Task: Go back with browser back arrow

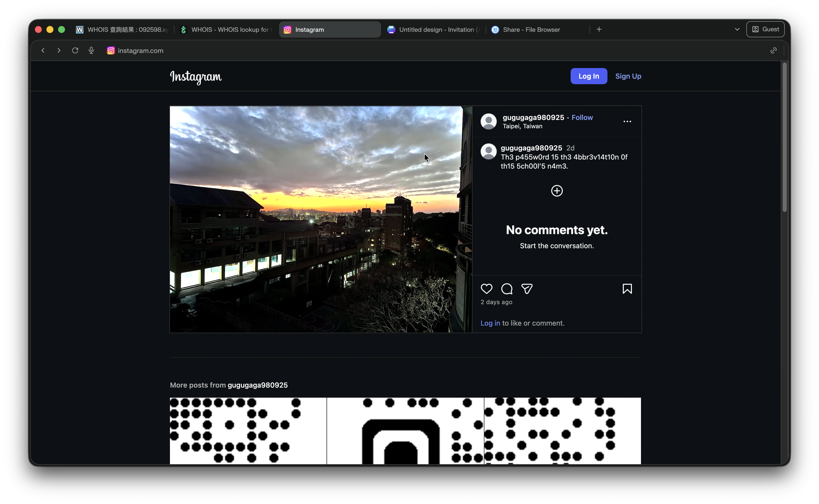Action: 43,50
